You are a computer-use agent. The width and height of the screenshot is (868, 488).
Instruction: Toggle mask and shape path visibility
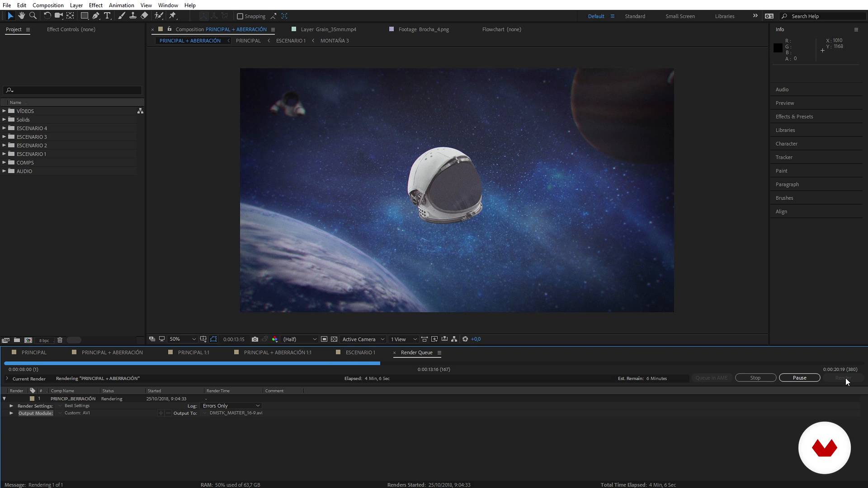(x=213, y=339)
